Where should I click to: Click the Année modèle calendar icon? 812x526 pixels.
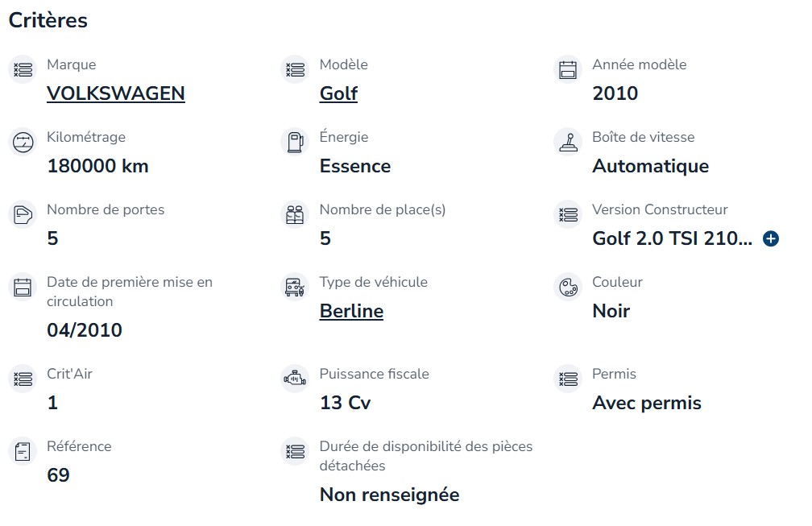coord(568,69)
